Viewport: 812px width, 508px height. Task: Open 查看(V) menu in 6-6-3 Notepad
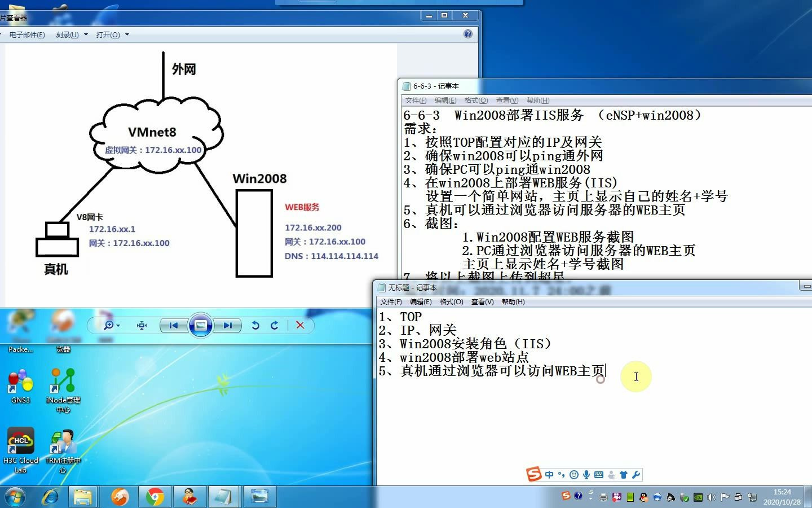click(507, 100)
